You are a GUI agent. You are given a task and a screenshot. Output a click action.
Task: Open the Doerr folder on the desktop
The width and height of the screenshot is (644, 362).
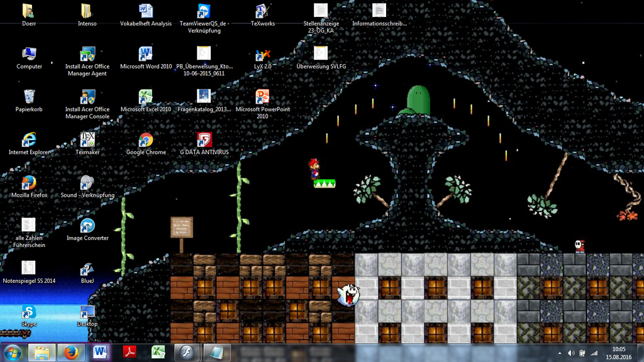(29, 11)
